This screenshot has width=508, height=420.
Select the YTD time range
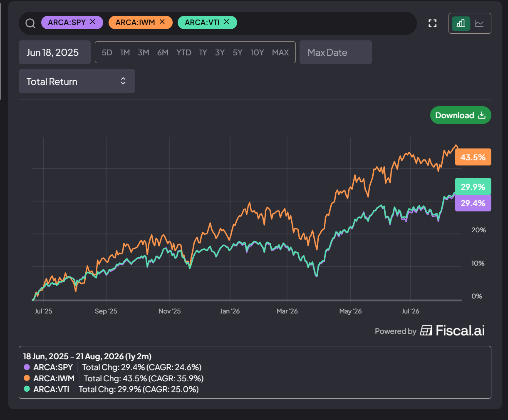click(x=183, y=52)
